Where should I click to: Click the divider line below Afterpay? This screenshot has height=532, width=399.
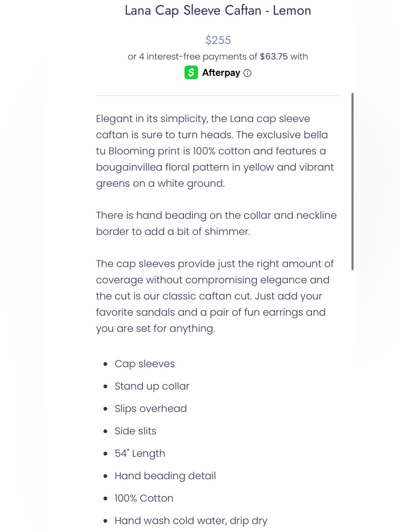click(218, 96)
